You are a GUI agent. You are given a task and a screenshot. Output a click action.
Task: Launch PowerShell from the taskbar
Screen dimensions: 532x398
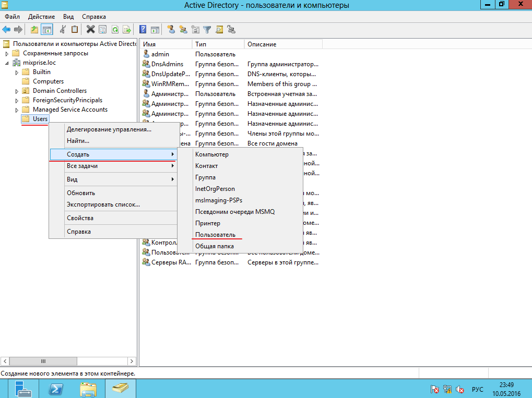[56, 389]
